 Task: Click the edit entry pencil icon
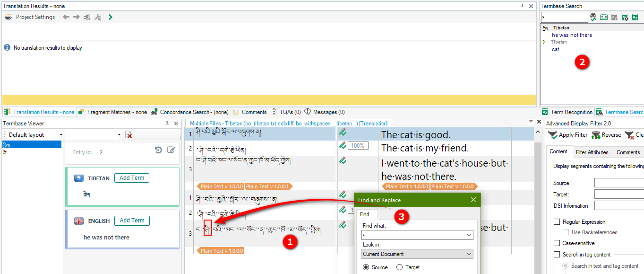(x=171, y=150)
